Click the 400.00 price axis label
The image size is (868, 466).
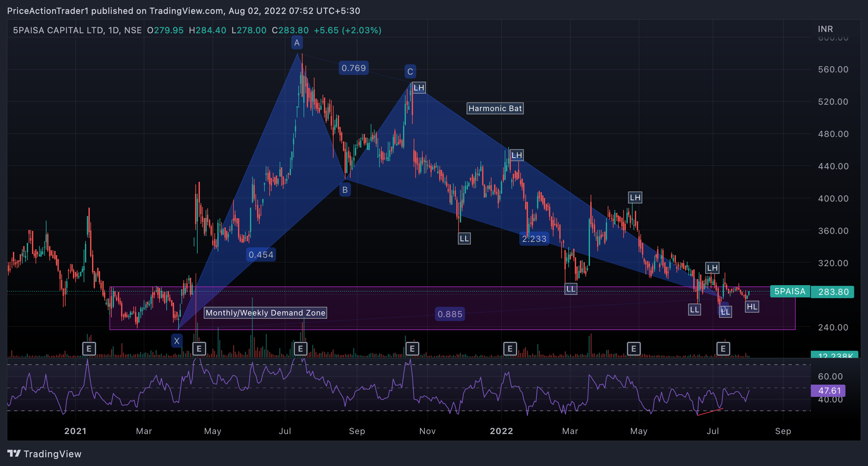pos(833,199)
